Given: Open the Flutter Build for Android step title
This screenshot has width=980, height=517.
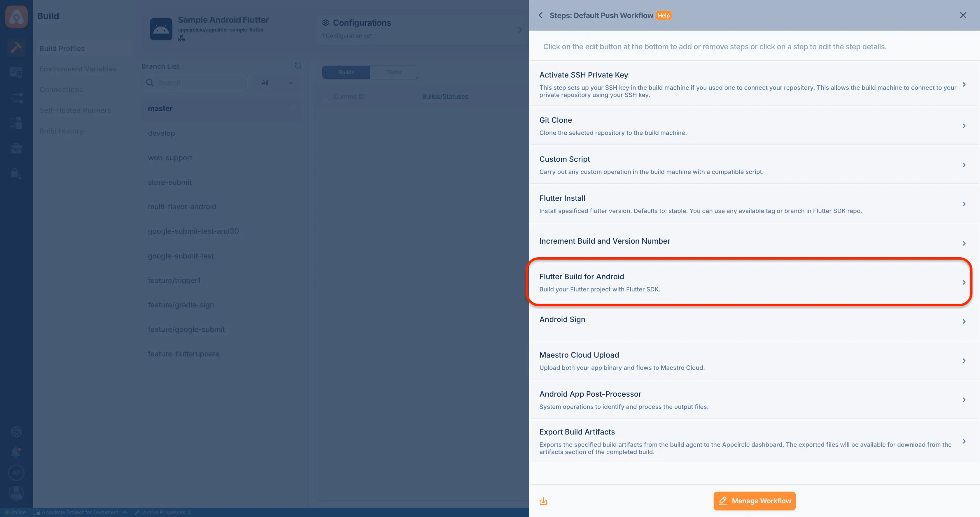Looking at the screenshot, I should click(581, 276).
